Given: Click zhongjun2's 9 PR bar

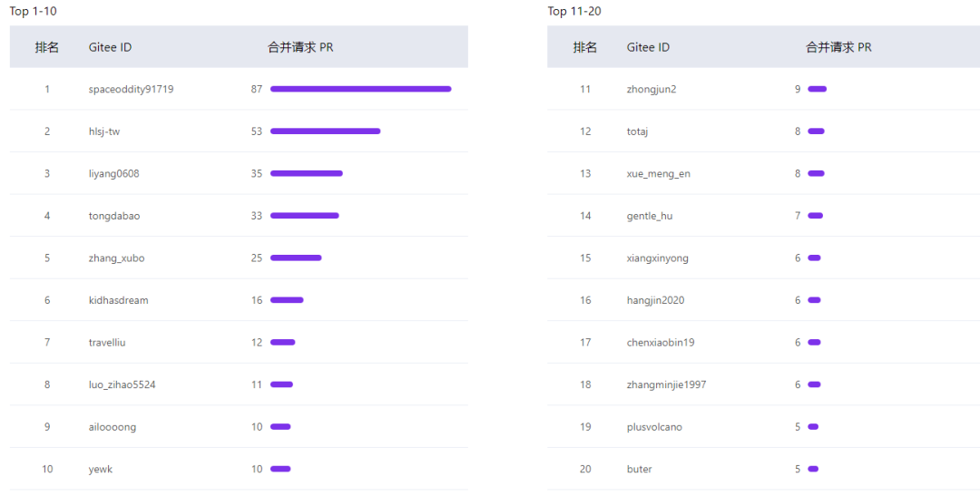Looking at the screenshot, I should [x=817, y=89].
